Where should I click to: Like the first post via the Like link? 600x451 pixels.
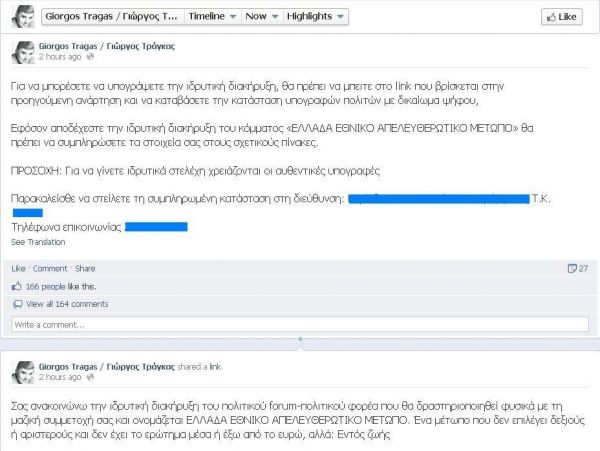point(18,269)
